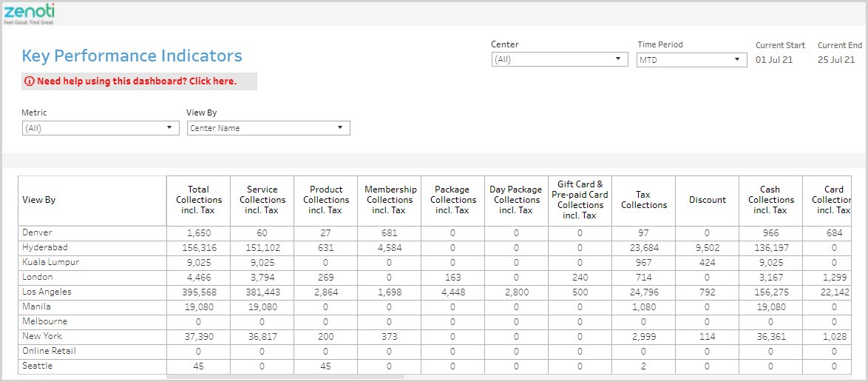Click New York membership value 373

[x=389, y=337]
